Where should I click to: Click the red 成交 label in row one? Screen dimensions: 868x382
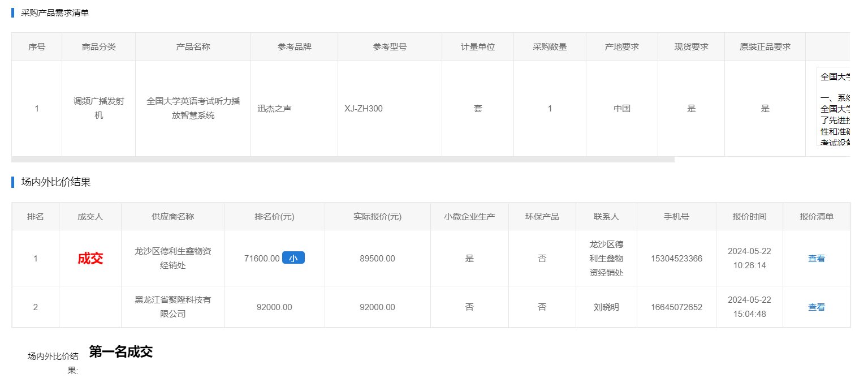[x=90, y=259]
